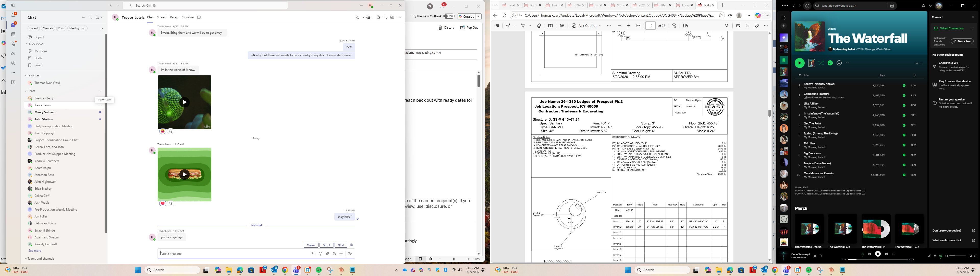Open call options dropdown beside phone icon
Image resolution: width=980 pixels, height=276 pixels.
363,17
